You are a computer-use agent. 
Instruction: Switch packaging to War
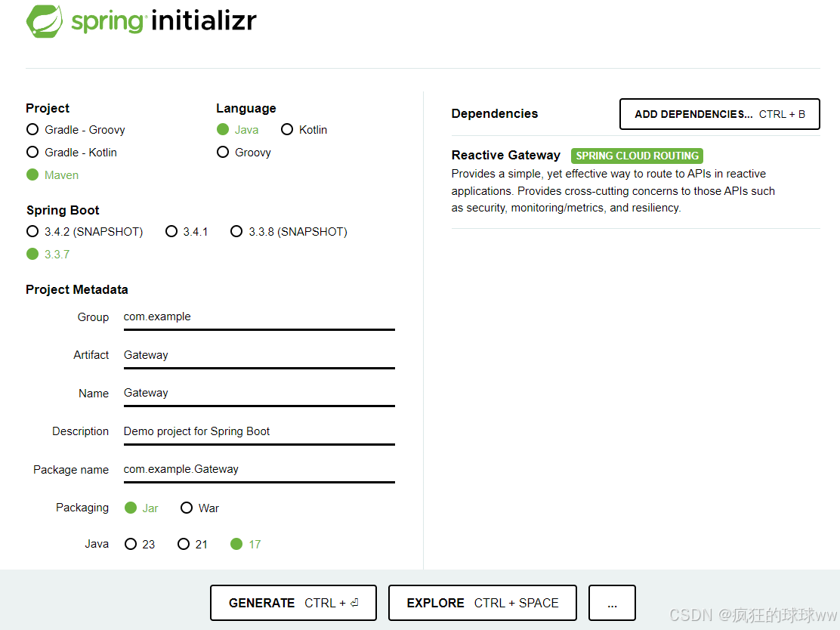(x=187, y=508)
